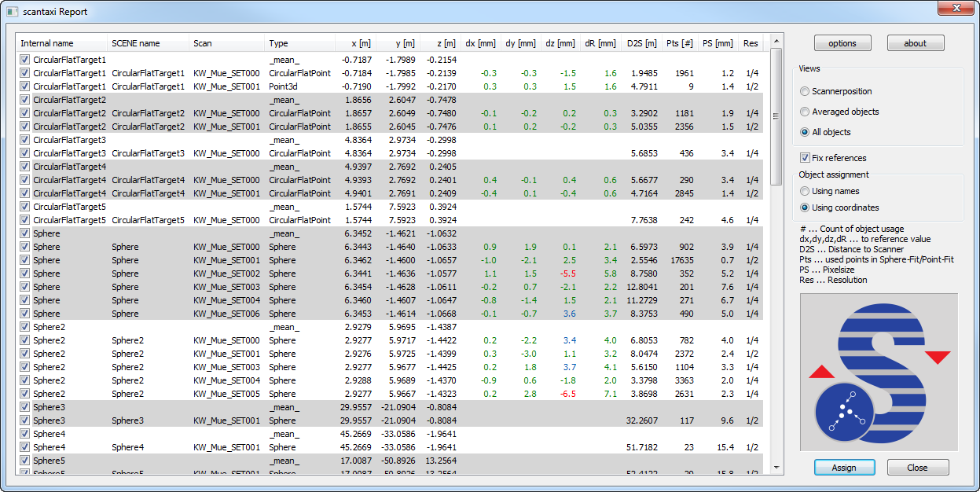
Task: Click the '11.2729' D2S value
Action: 641,300
